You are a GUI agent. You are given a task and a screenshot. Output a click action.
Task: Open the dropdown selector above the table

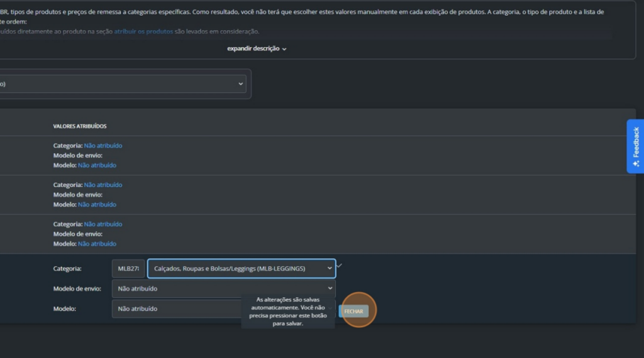click(x=123, y=84)
